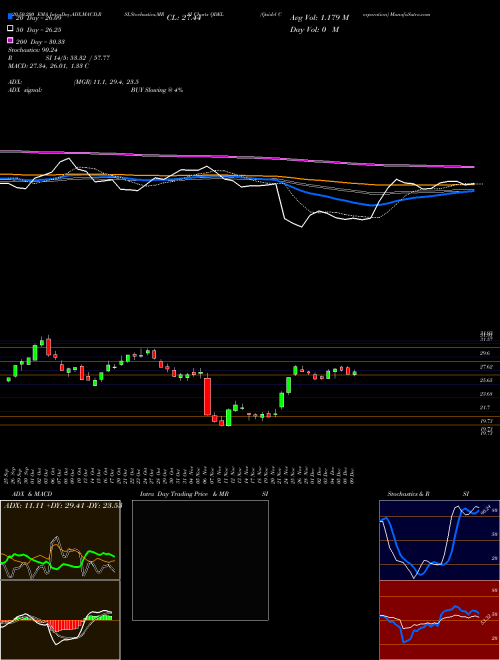Image resolution: width=500 pixels, height=660 pixels.
Task: Click the blue 20 Day EMA legend swatch
Action: click(x=10, y=17)
